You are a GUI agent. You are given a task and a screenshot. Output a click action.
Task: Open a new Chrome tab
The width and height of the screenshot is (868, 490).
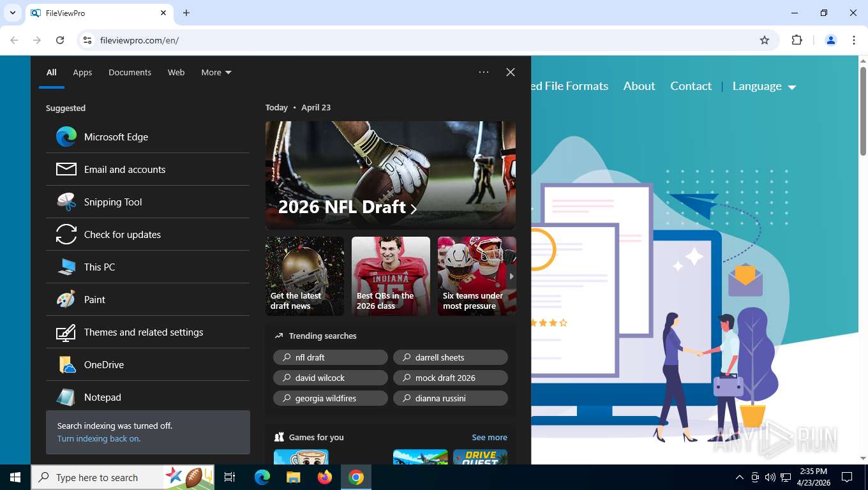pos(186,13)
